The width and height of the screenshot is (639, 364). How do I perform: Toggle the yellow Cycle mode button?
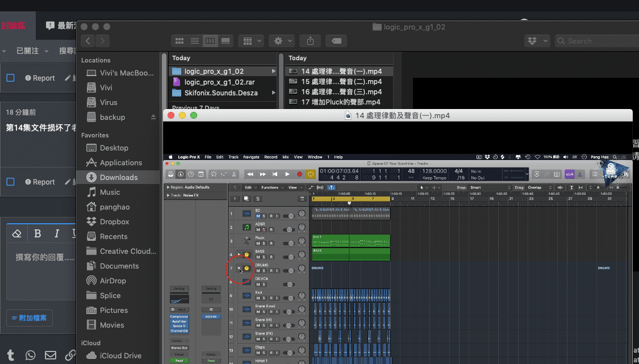click(x=311, y=174)
